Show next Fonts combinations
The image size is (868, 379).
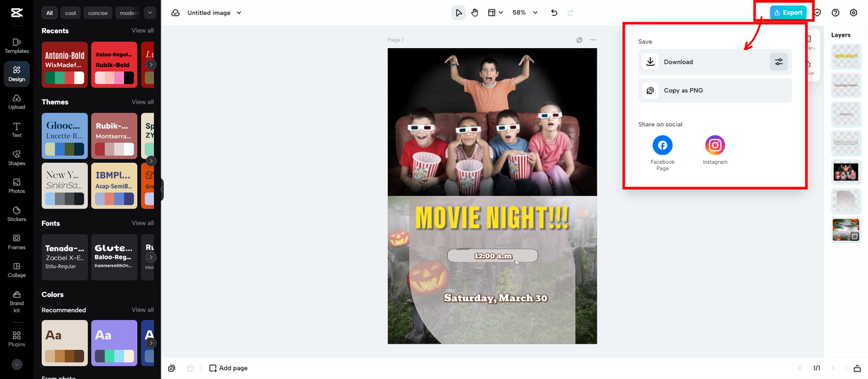pyautogui.click(x=151, y=258)
